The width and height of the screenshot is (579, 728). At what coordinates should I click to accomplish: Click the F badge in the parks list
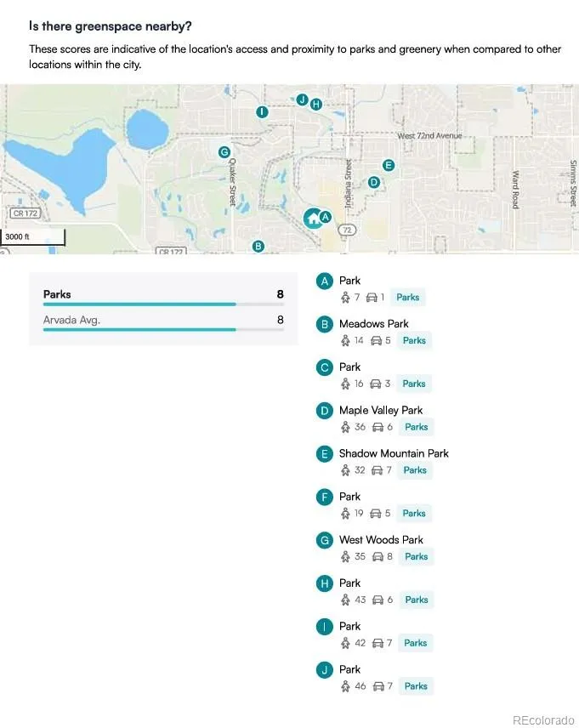tap(324, 497)
